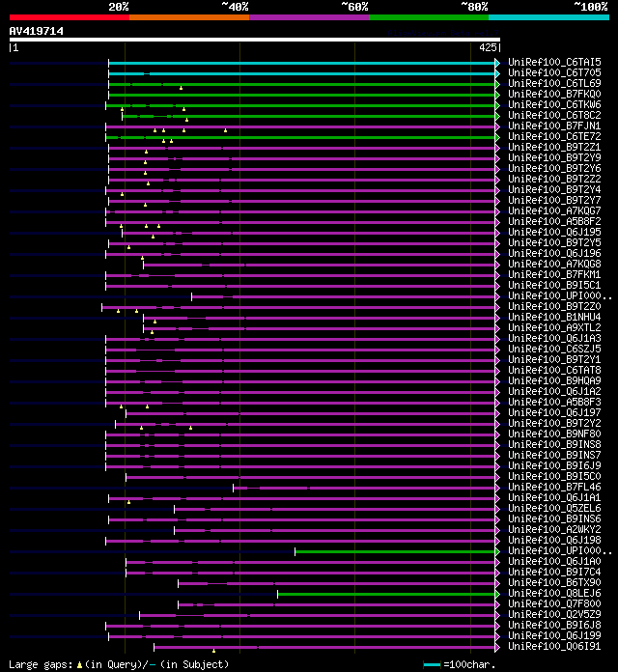The image size is (618, 672).
Task: Open hit UniRef100_C6TKW6
Action: point(554,104)
